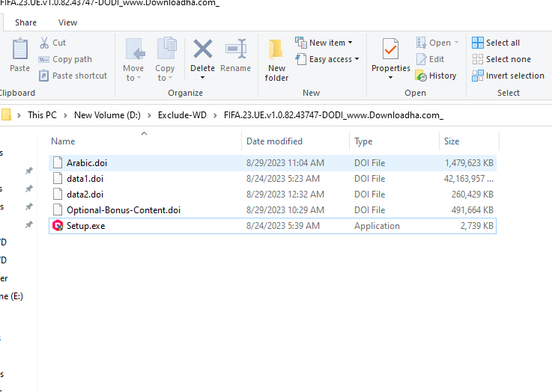Select the Arabic.doi file name

87,163
